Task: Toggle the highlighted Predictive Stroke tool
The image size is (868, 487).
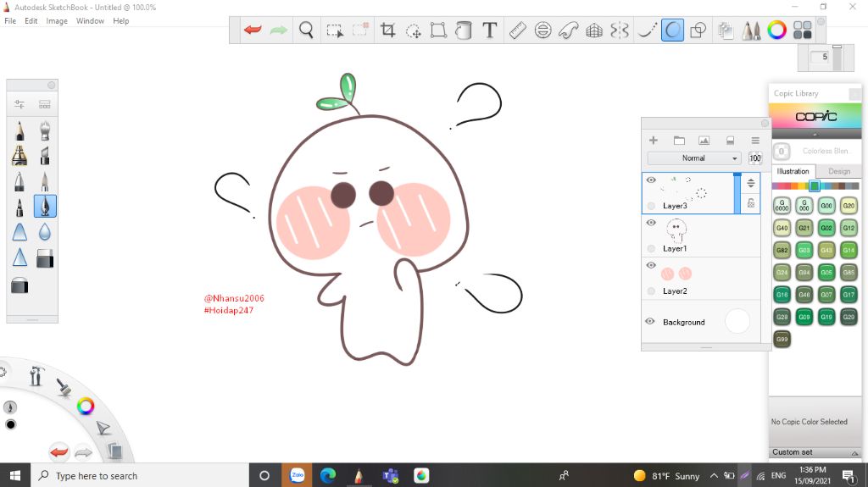Action: pos(672,30)
